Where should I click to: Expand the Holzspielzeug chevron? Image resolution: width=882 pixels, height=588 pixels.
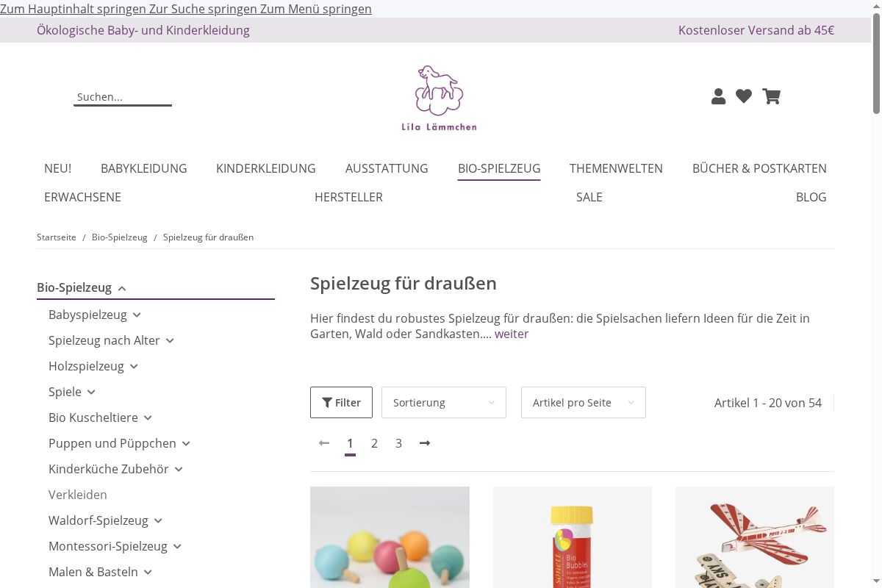[134, 367]
